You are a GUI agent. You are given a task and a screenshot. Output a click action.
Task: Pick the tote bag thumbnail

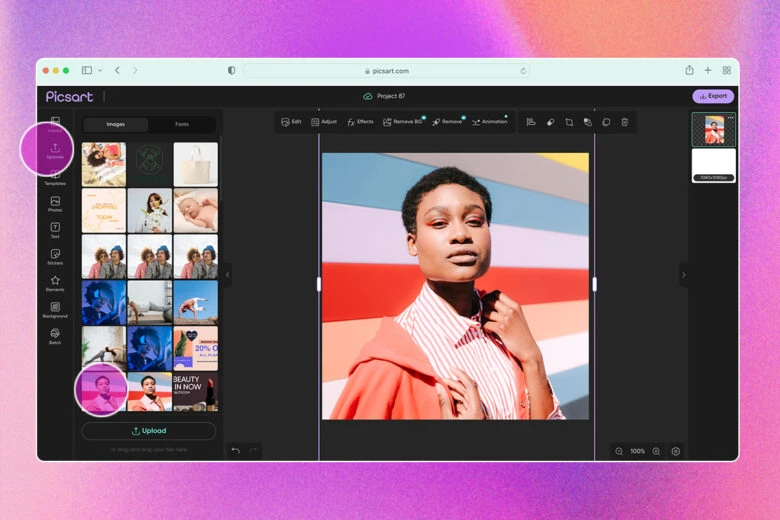[x=195, y=164]
